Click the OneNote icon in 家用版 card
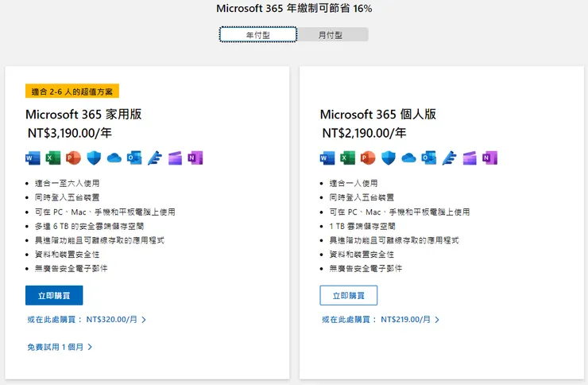Screen dimensions: 588x385 tap(195, 158)
